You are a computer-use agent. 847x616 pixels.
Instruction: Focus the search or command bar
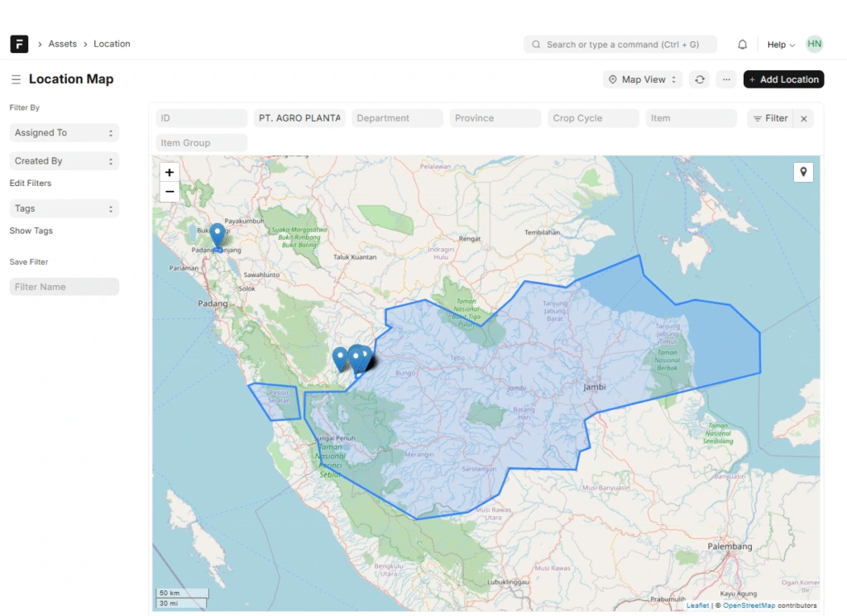620,45
